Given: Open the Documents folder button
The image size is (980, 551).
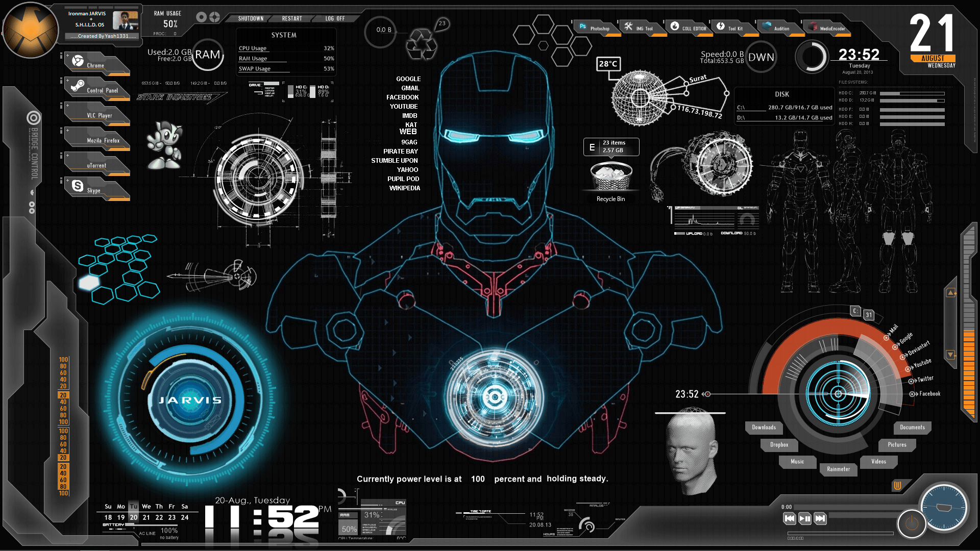Looking at the screenshot, I should click(912, 428).
